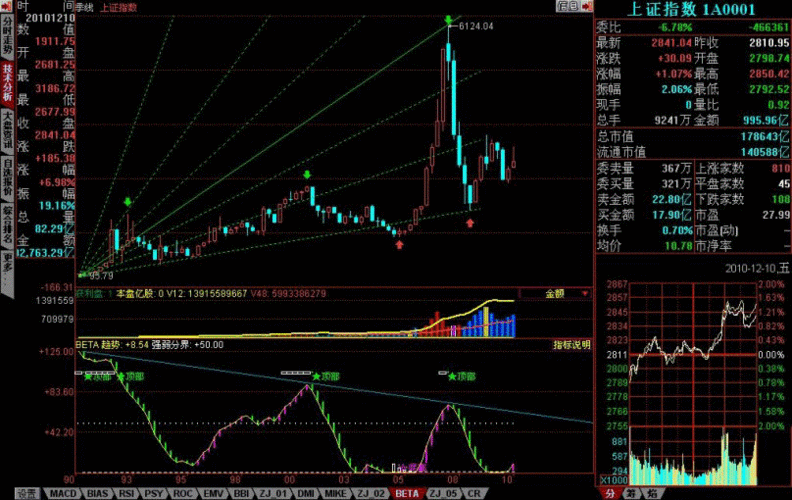Click the BETA 趋势 +8.54 readout

[112, 344]
